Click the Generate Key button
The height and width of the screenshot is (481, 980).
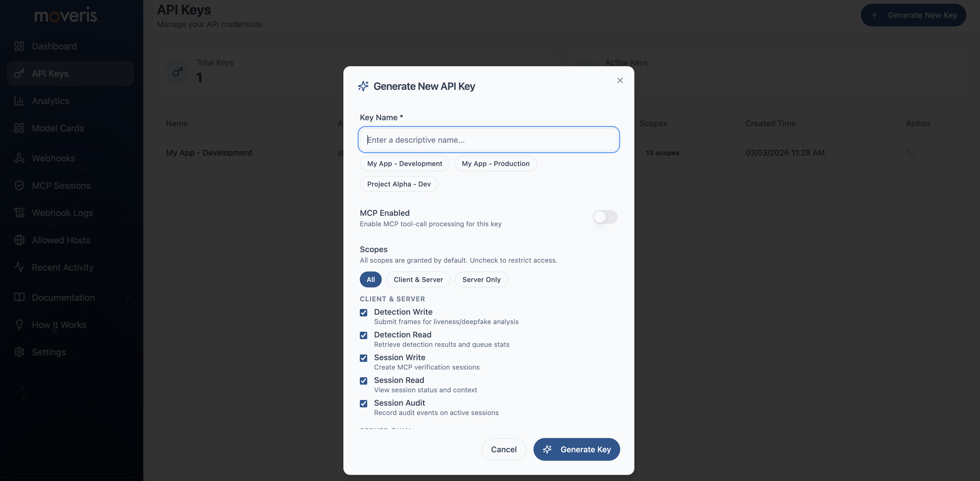[x=576, y=449]
